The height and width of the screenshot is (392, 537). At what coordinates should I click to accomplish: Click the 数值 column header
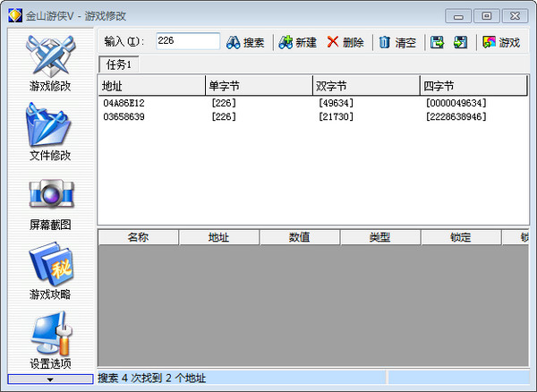[300, 237]
